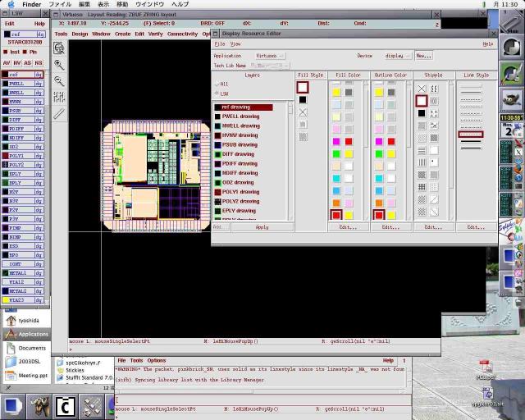Pick the horizontal lines stipple pattern
525x420 pixels.
(x=422, y=150)
